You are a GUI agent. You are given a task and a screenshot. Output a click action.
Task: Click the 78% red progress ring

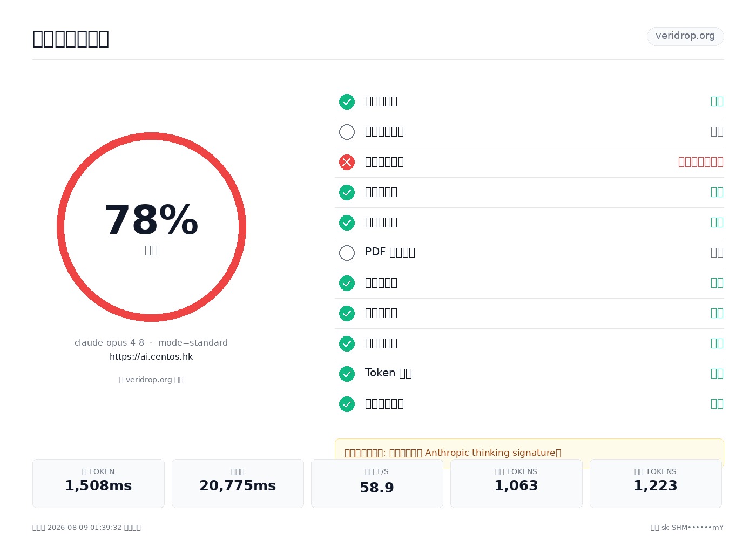point(151,227)
